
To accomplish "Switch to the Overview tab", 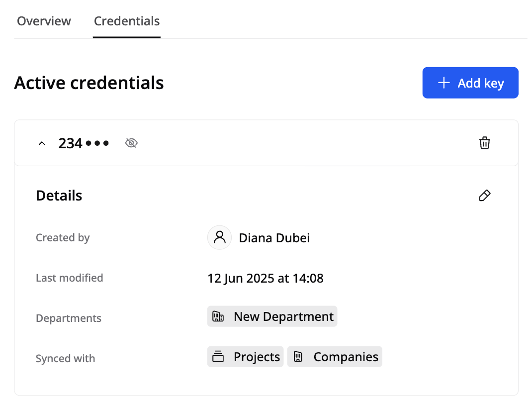I will coord(44,21).
